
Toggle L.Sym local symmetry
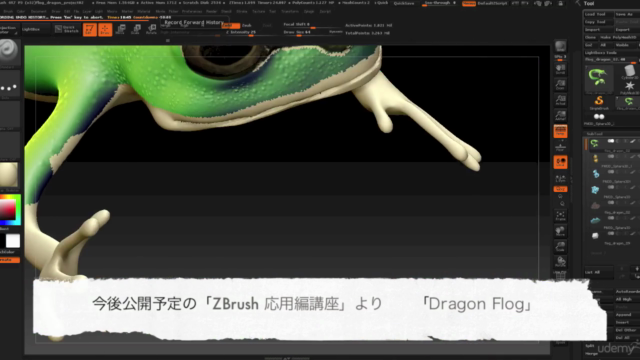tap(560, 178)
